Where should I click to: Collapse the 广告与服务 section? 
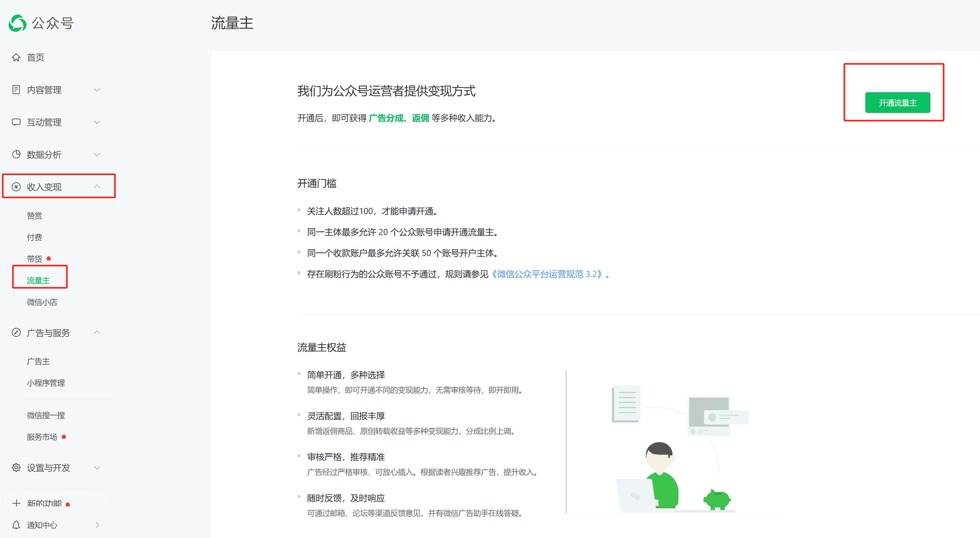tap(97, 333)
